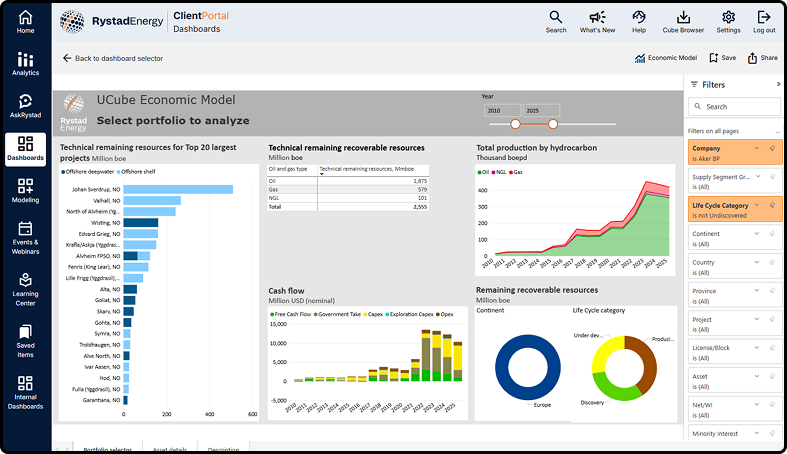The height and width of the screenshot is (454, 787).
Task: Open Events & Webinars
Action: pos(25,237)
